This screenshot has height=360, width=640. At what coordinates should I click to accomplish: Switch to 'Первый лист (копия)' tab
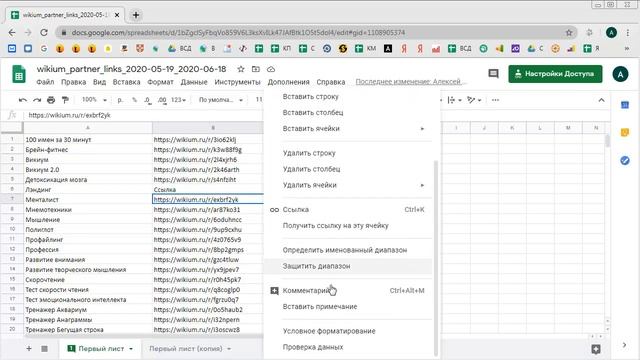(x=186, y=349)
